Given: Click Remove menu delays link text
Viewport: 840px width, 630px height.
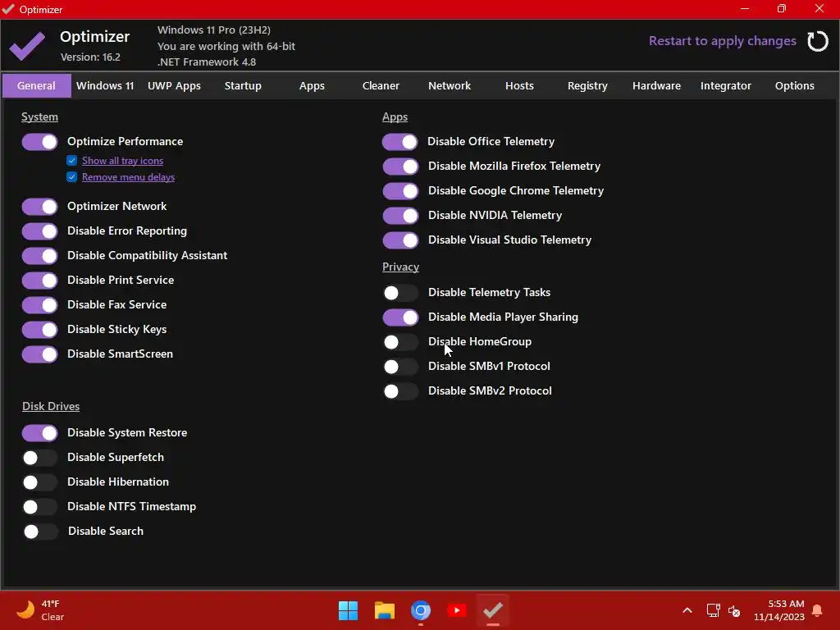Looking at the screenshot, I should click(x=129, y=177).
